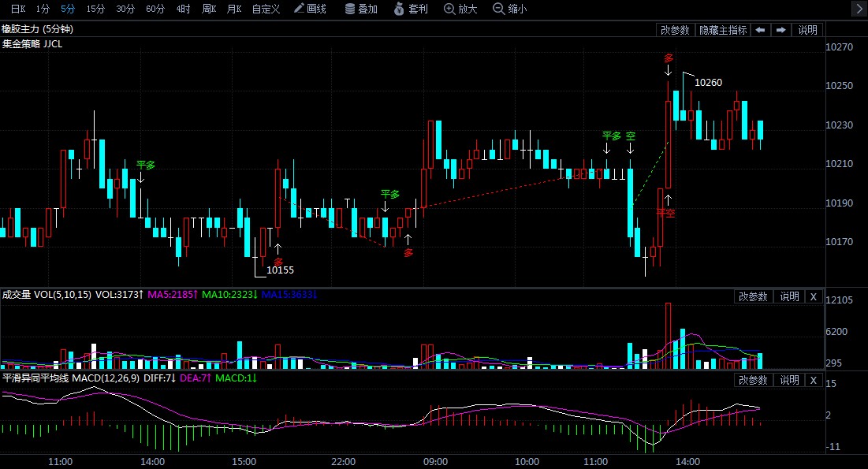Go to next indicator with right arrow
The height and width of the screenshot is (469, 868).
(780, 30)
